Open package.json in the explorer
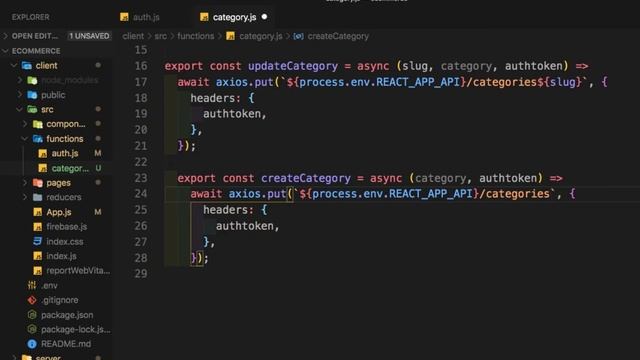The width and height of the screenshot is (640, 360). pyautogui.click(x=67, y=315)
